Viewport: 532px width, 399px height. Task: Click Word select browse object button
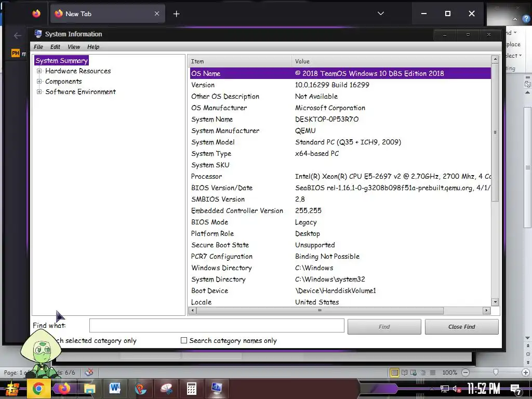pyautogui.click(x=528, y=354)
